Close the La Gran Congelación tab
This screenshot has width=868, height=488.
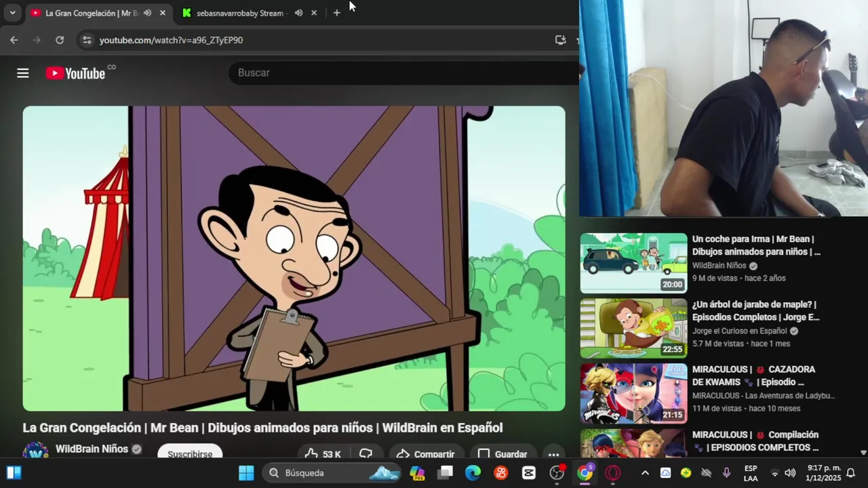coord(163,13)
